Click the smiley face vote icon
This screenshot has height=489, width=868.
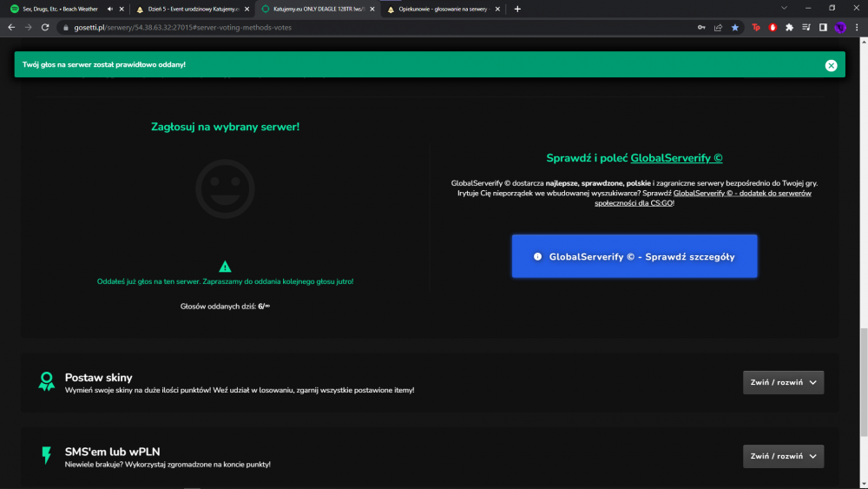pos(225,188)
